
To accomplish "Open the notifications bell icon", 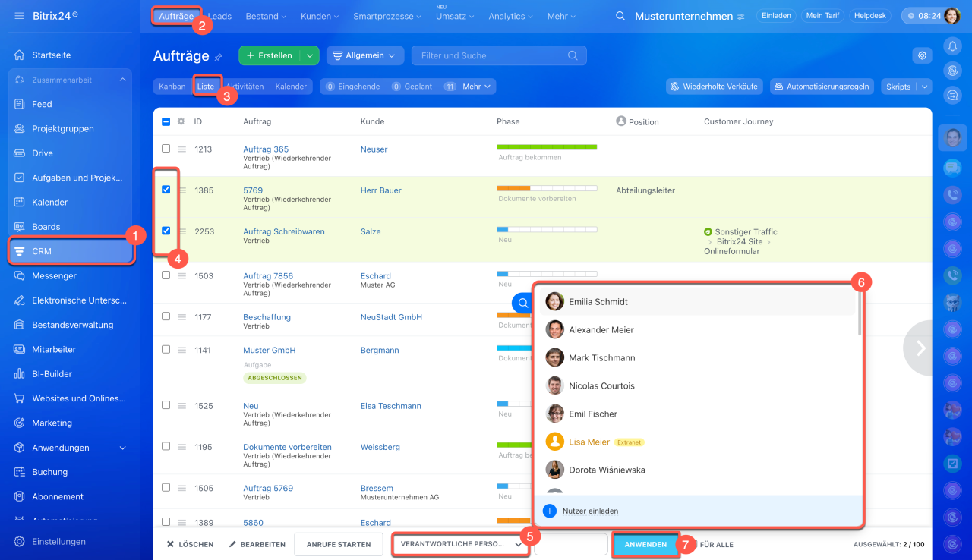I will pos(952,47).
